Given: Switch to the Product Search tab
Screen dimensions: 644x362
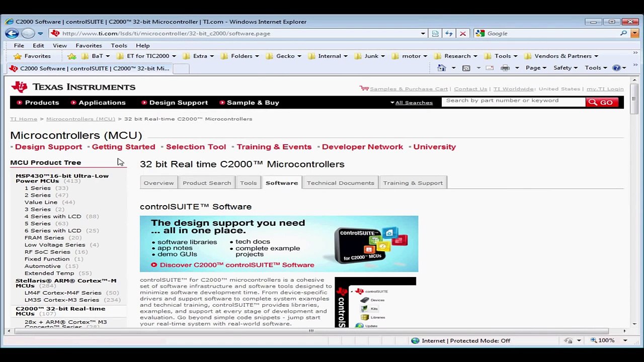Looking at the screenshot, I should point(207,183).
